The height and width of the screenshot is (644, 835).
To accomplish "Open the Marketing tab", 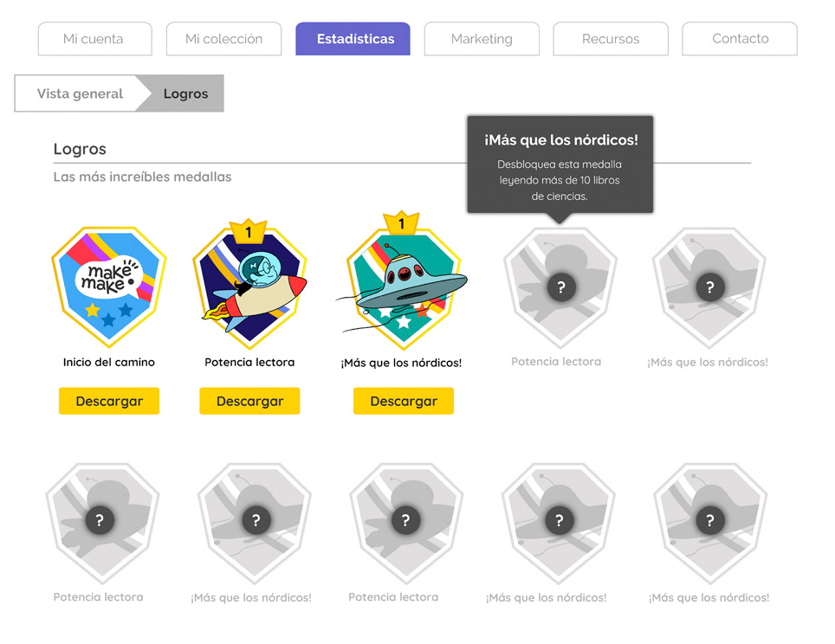I will [482, 39].
